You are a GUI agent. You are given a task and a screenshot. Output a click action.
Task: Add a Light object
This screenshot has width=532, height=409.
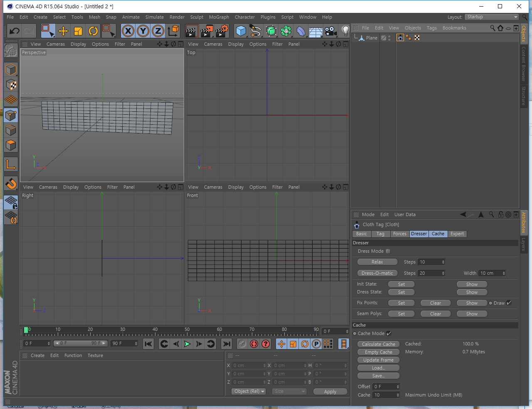pyautogui.click(x=345, y=31)
